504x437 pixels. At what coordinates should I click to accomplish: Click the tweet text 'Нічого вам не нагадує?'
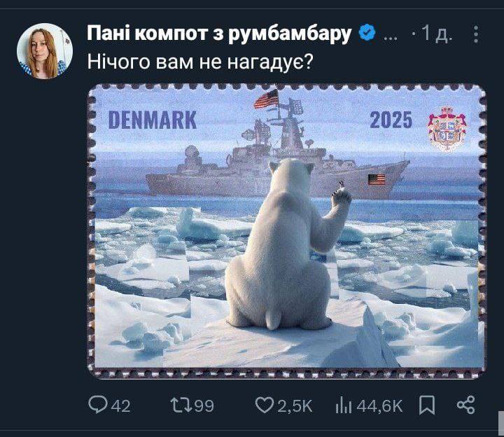pyautogui.click(x=199, y=61)
